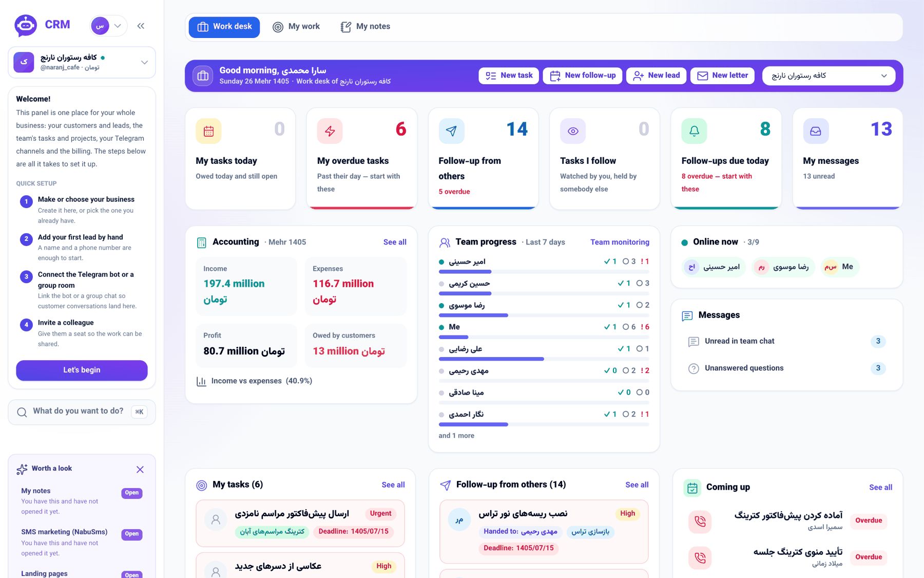Collapse the sidebar with double-chevron icon
Screen dimensions: 924x578
[141, 26]
